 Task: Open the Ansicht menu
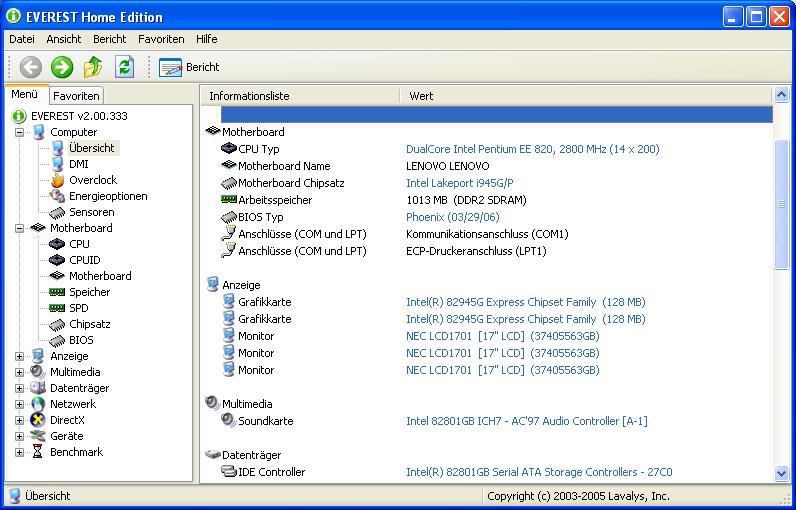pos(64,39)
